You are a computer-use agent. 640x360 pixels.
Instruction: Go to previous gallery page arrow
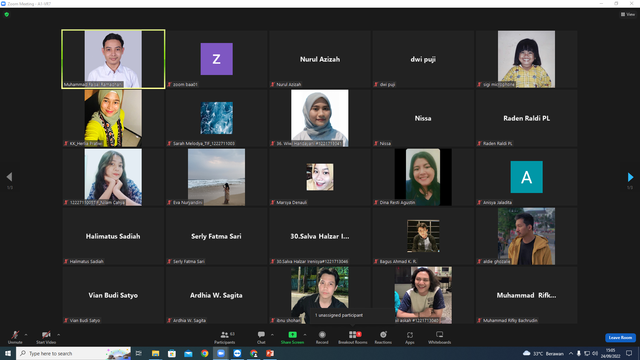coord(9,177)
